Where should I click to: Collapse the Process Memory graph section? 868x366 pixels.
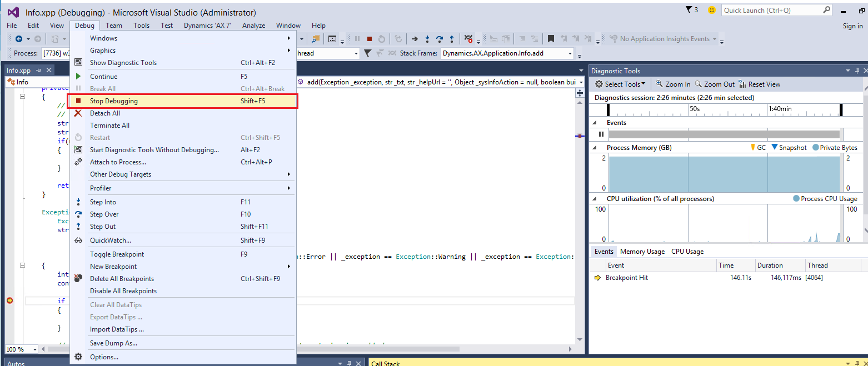596,148
